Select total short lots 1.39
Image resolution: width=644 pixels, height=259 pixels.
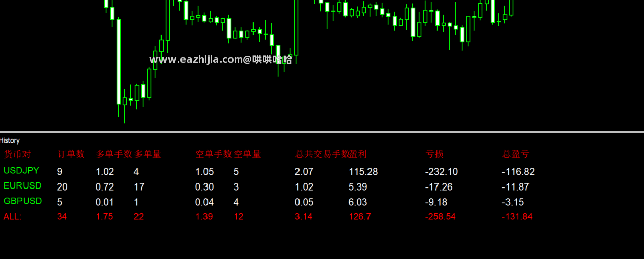(x=204, y=217)
